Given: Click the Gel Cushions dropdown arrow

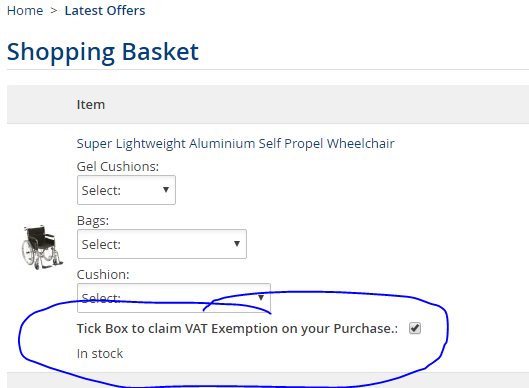Looking at the screenshot, I should click(x=166, y=190).
